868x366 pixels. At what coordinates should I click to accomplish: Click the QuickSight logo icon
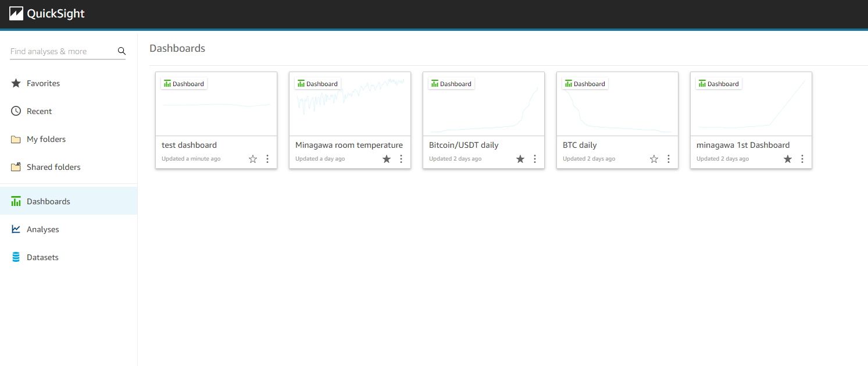[x=16, y=13]
